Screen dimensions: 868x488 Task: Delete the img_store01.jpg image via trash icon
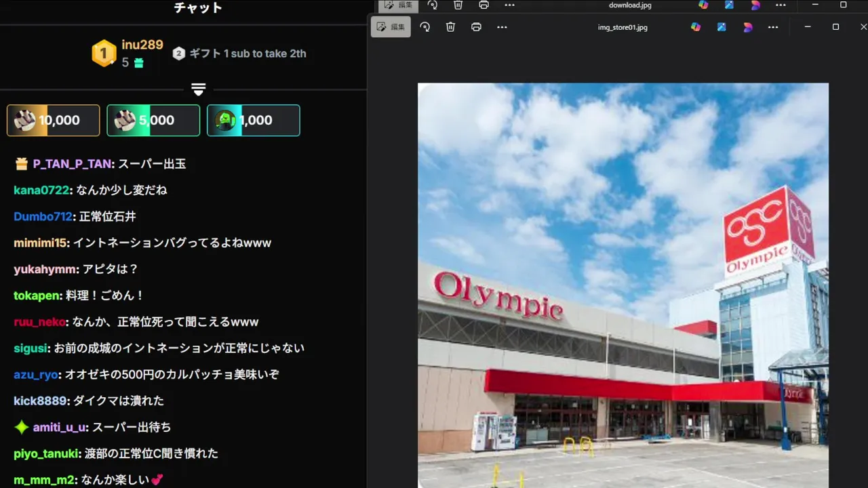pos(450,27)
